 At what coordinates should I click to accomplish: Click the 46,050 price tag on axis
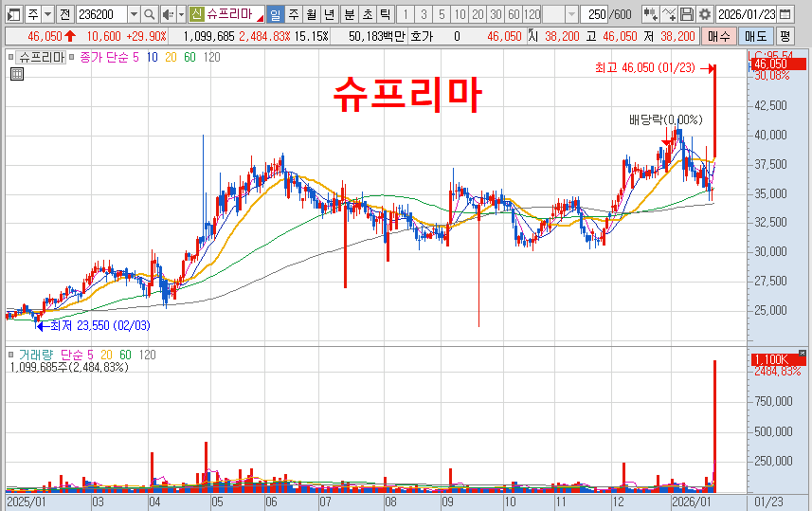coord(778,64)
